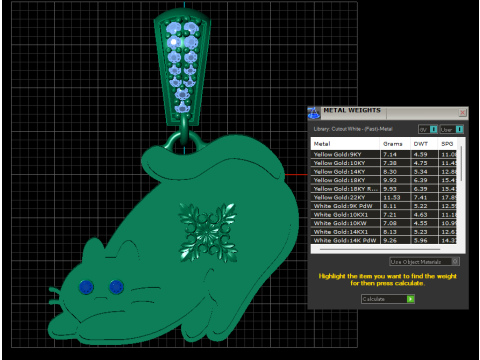
Task: Click the 4.63 DWT value
Action: coord(420,215)
